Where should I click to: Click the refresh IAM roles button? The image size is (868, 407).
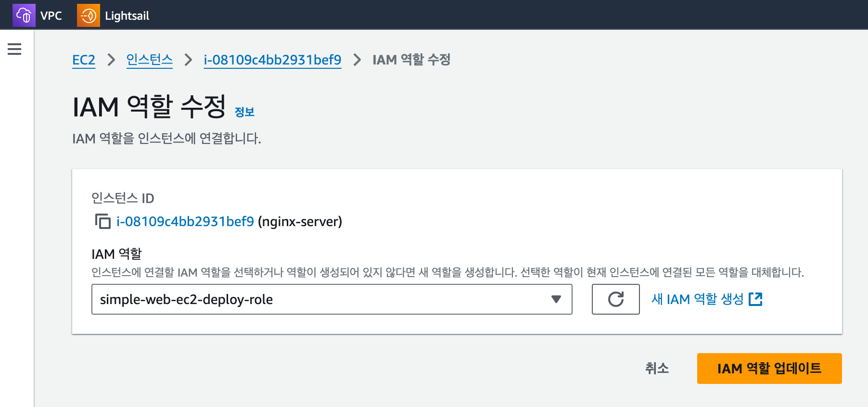coord(615,299)
